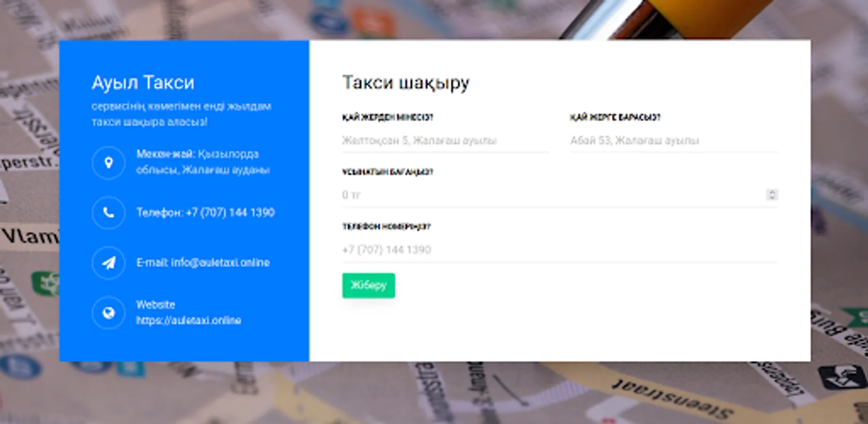Click the green Жіберу submit button
The width and height of the screenshot is (868, 424).
[x=368, y=285]
